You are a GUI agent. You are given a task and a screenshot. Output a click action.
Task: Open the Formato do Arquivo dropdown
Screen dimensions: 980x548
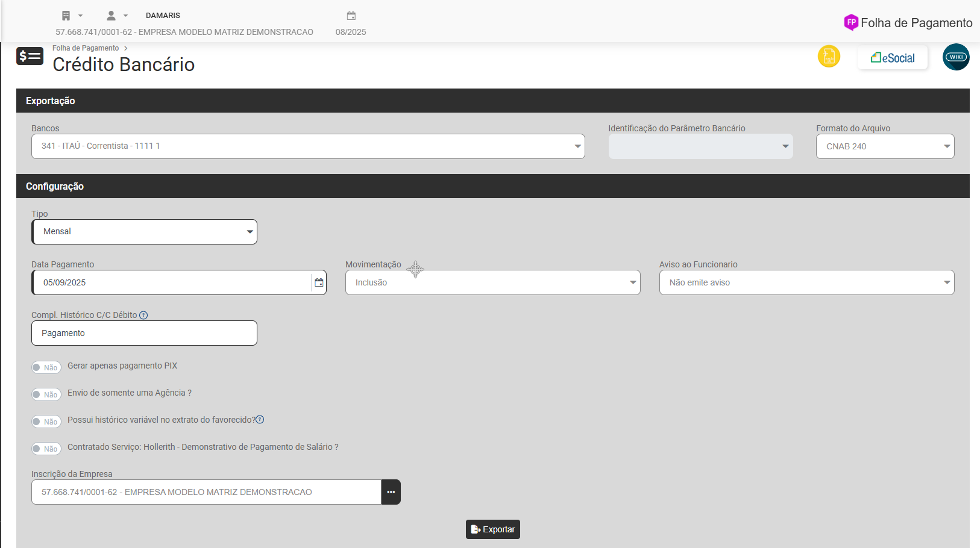pyautogui.click(x=885, y=146)
